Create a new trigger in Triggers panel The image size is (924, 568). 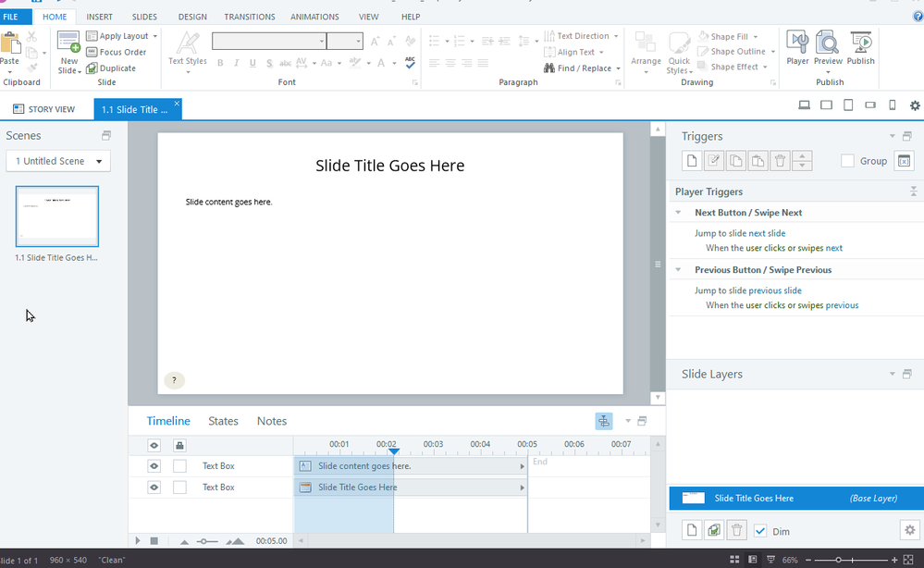coord(692,161)
